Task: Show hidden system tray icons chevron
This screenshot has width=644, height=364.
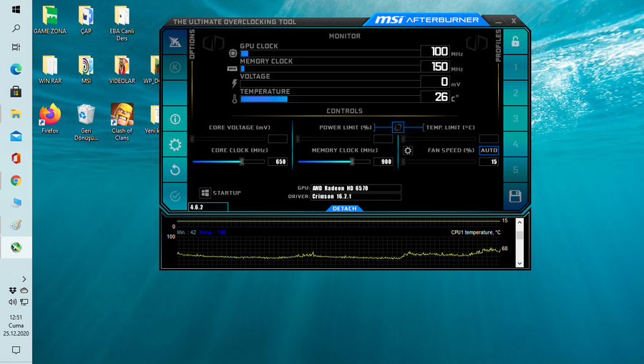Action: [24, 279]
